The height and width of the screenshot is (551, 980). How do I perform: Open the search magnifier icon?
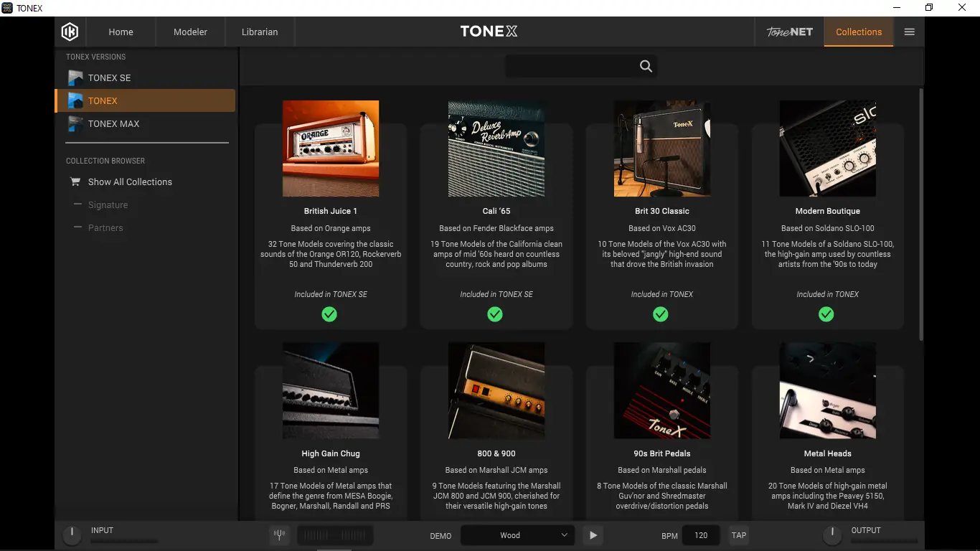point(645,65)
